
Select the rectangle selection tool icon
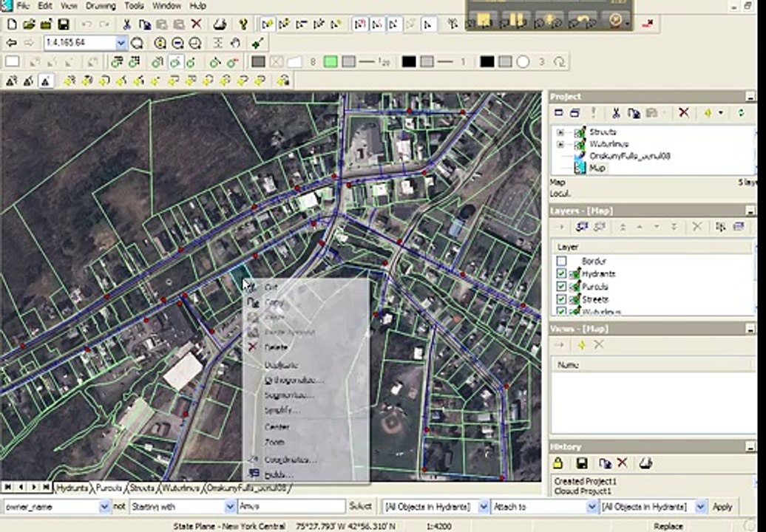[13, 62]
